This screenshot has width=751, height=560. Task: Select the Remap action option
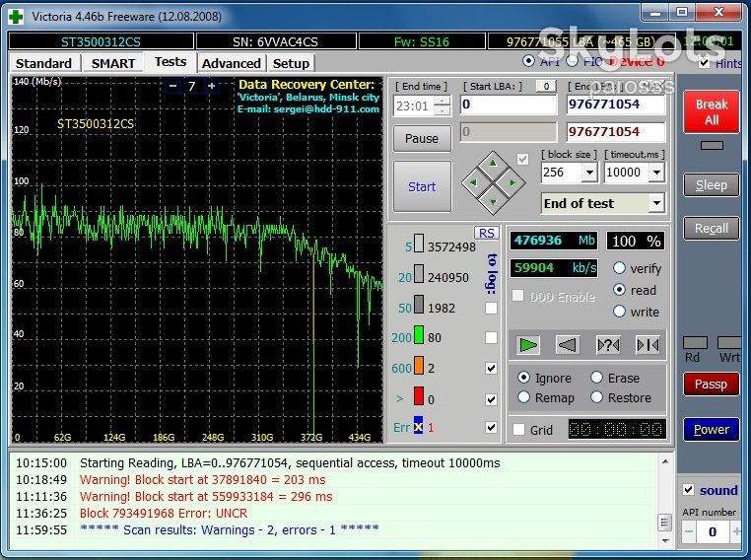[x=524, y=397]
